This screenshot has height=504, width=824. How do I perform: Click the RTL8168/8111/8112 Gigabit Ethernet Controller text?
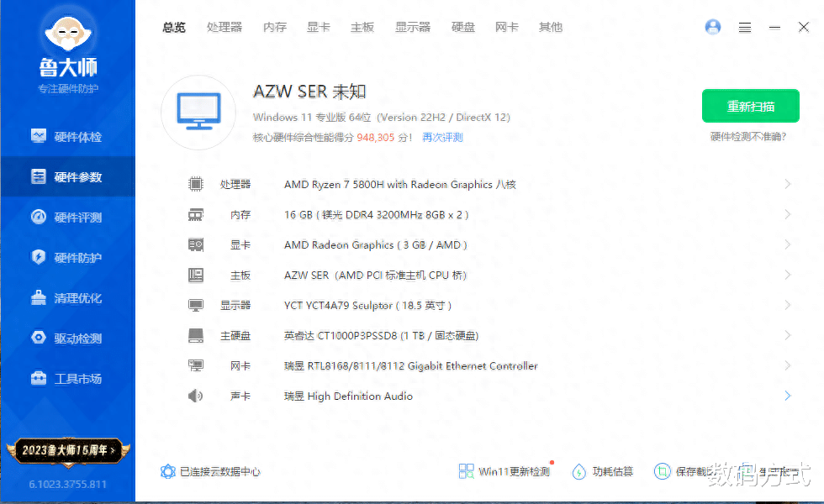point(411,366)
